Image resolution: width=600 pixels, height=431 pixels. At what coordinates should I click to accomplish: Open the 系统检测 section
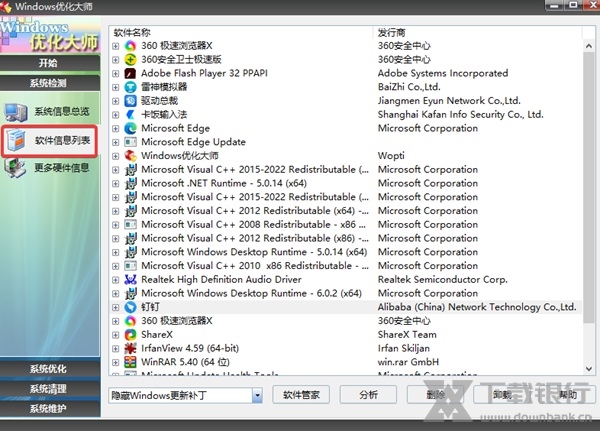tap(50, 83)
